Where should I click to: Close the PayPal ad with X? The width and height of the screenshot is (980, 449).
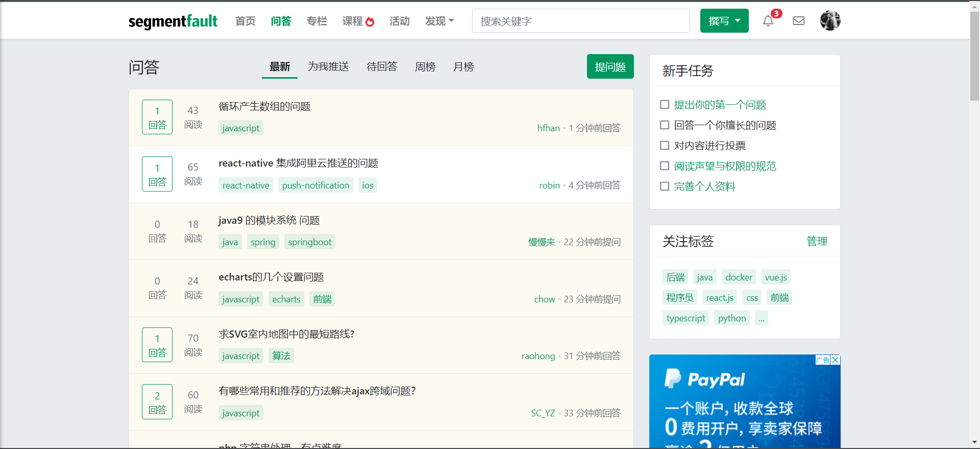click(836, 360)
